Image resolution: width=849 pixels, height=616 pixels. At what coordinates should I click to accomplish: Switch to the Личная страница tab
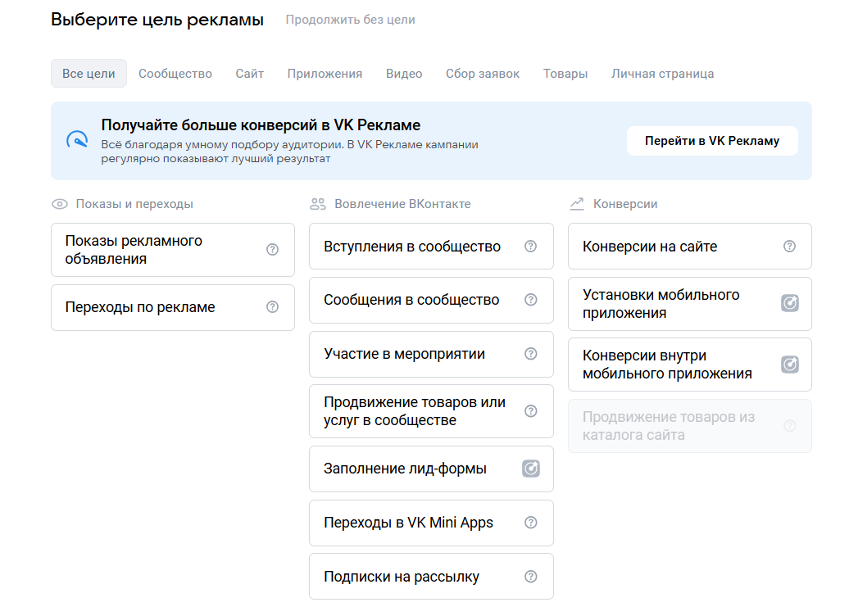tap(662, 73)
